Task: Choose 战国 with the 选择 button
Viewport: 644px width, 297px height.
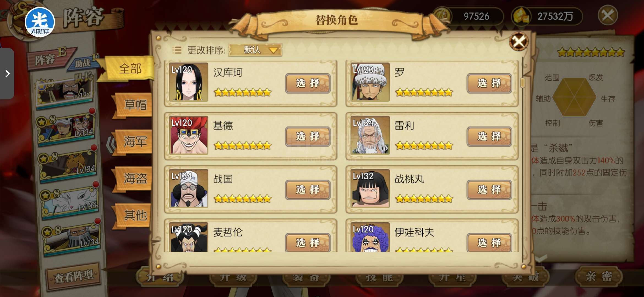Action: 308,190
